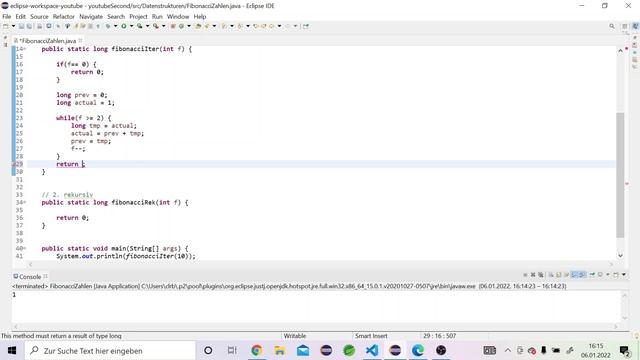Open the File menu

[x=7, y=16]
